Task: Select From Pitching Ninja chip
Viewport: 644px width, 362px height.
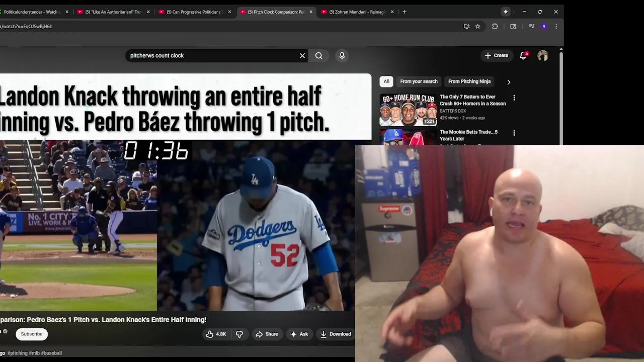Action: pos(469,81)
